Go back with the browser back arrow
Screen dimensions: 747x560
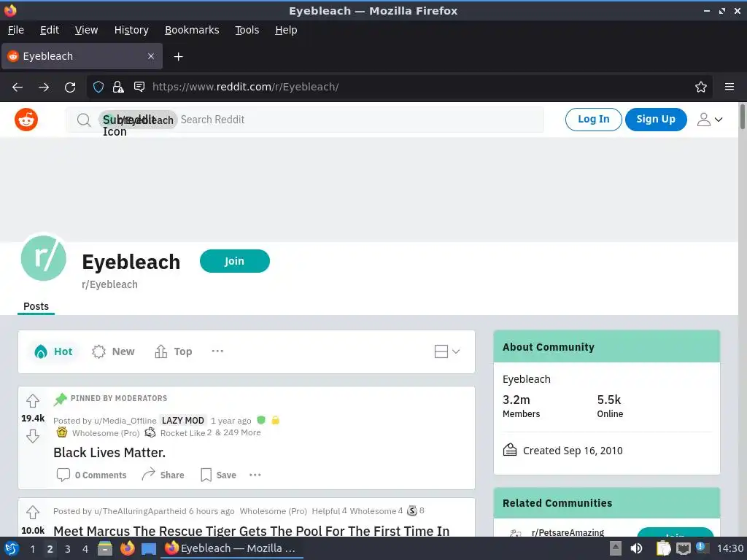(x=18, y=87)
